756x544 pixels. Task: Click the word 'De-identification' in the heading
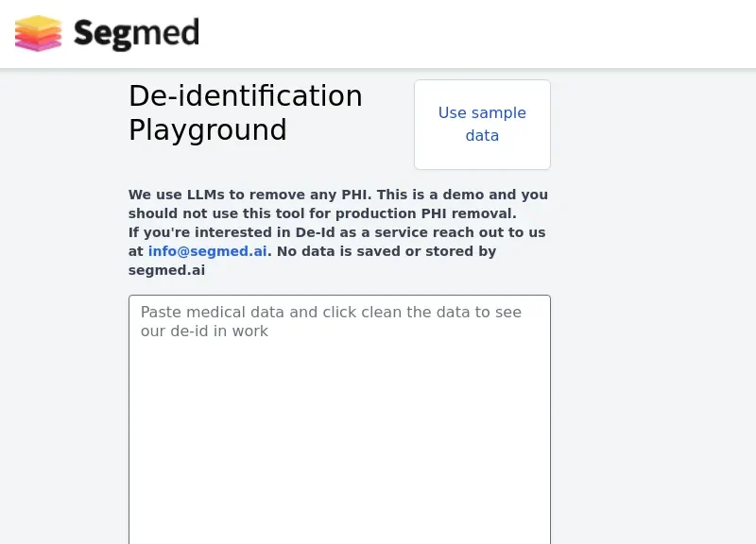246,96
